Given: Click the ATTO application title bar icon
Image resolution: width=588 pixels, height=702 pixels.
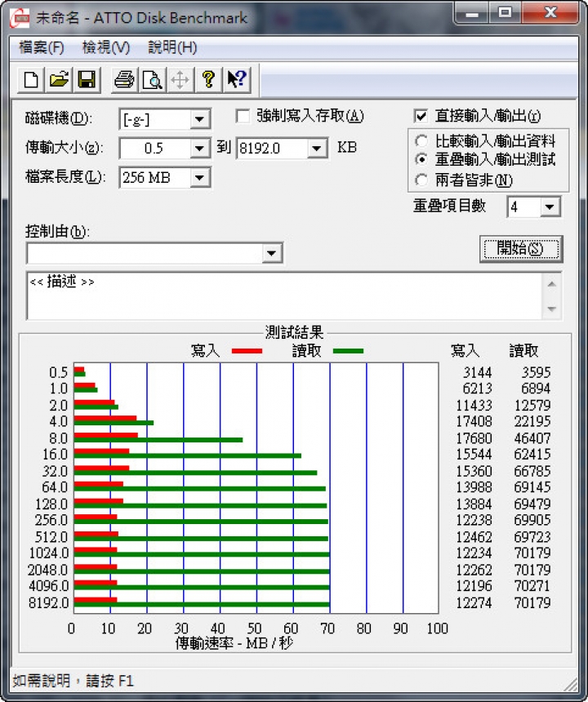Looking at the screenshot, I should (x=20, y=18).
